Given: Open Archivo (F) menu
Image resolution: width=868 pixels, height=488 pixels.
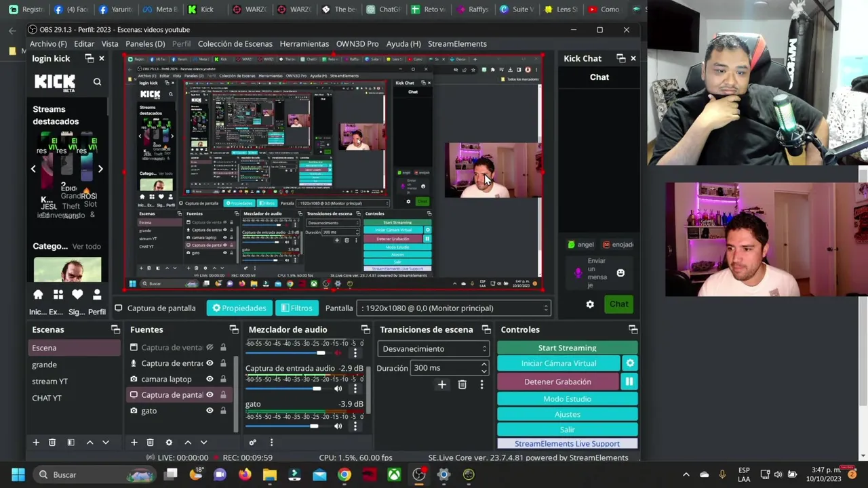Looking at the screenshot, I should tap(48, 43).
